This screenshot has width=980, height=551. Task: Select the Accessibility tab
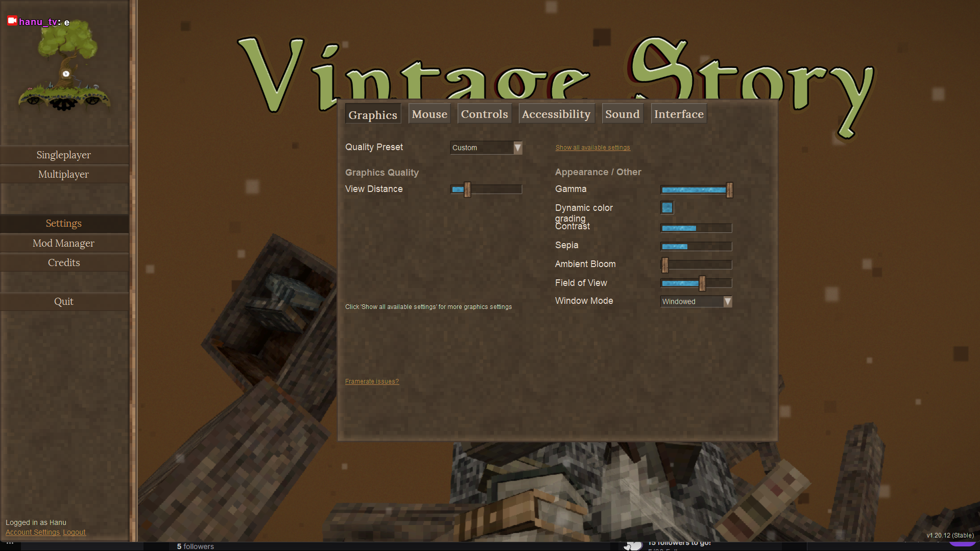pos(556,114)
